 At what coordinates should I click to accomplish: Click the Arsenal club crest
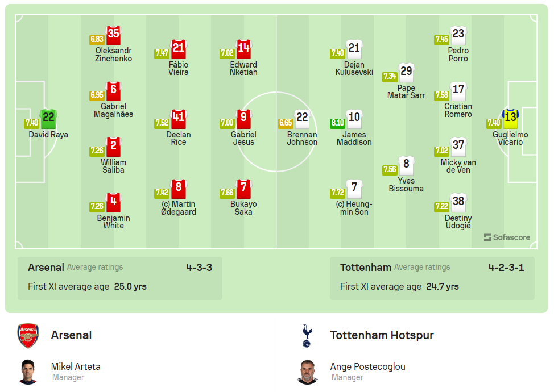coord(28,336)
